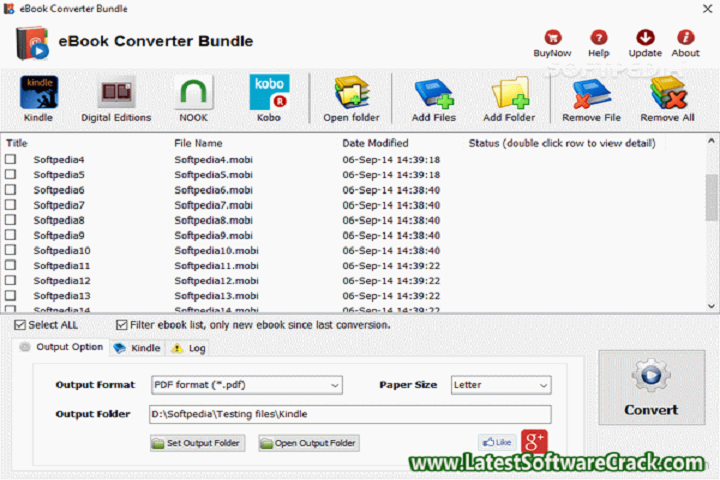Click the file list scrollbar thumb
720x480 pixels.
(711, 198)
